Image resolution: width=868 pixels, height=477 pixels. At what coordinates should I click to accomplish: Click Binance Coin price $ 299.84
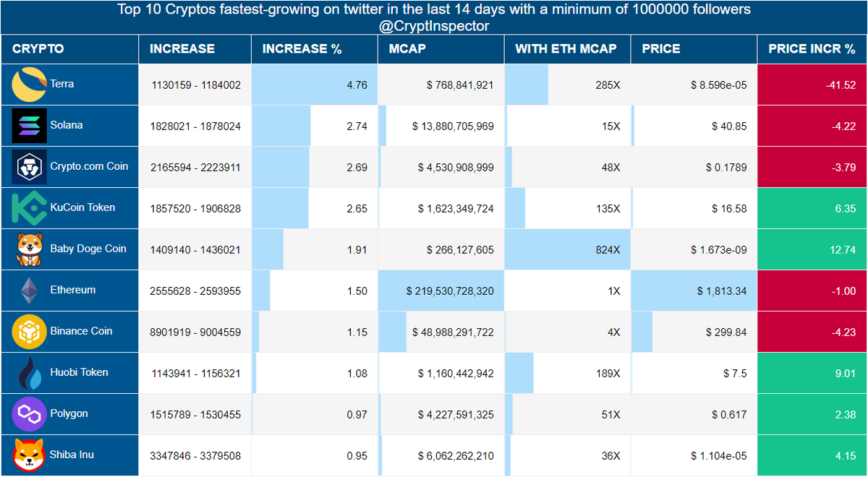[726, 332]
